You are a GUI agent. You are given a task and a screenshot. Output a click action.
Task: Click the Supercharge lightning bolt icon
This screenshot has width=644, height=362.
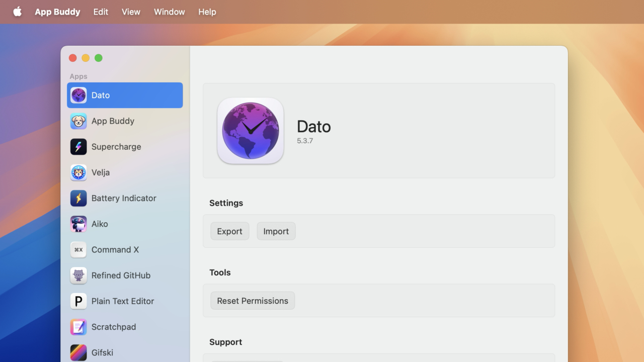point(78,147)
